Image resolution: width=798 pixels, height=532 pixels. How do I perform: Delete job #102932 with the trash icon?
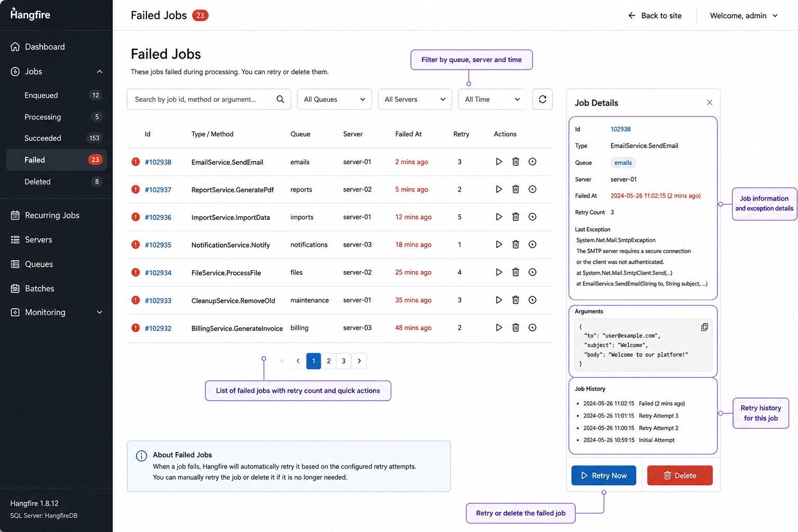pyautogui.click(x=516, y=327)
